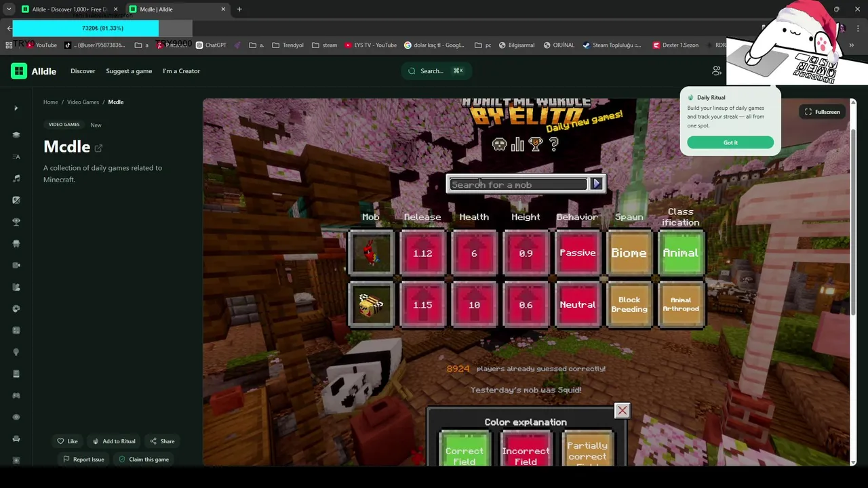Click the parrot mob guess tile
This screenshot has height=488, width=868.
click(371, 253)
